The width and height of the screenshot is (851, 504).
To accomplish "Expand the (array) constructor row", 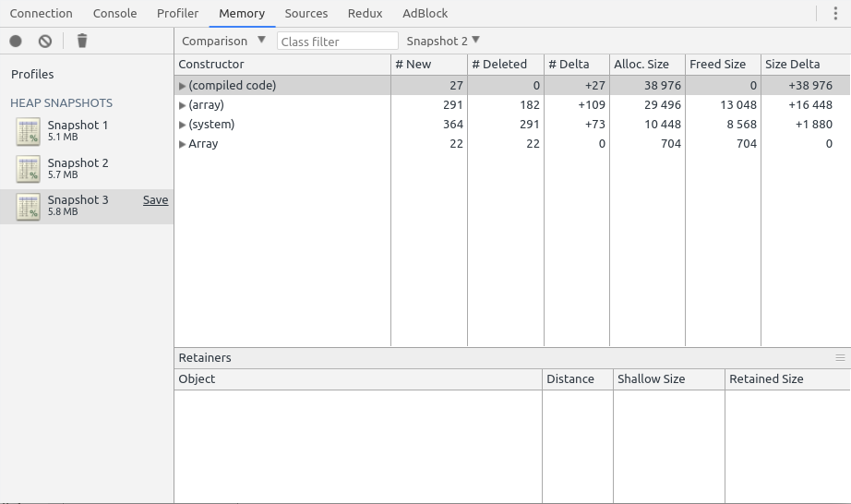I will coord(182,105).
